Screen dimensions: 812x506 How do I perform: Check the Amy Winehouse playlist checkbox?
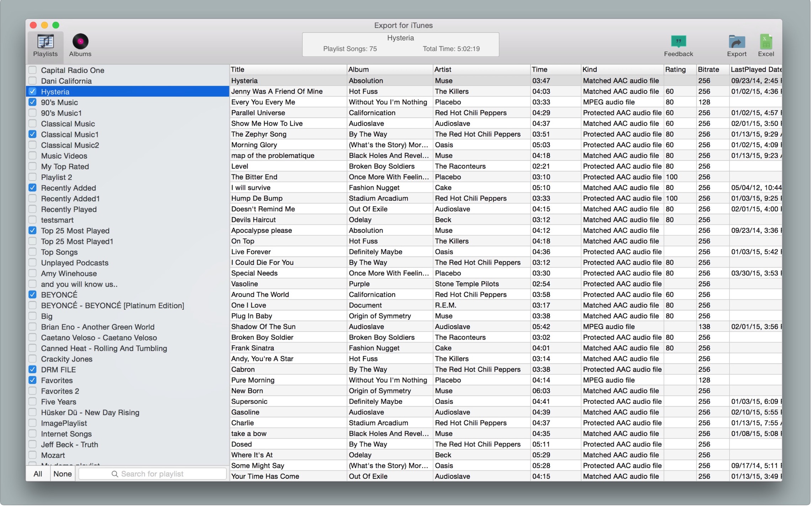tap(32, 274)
